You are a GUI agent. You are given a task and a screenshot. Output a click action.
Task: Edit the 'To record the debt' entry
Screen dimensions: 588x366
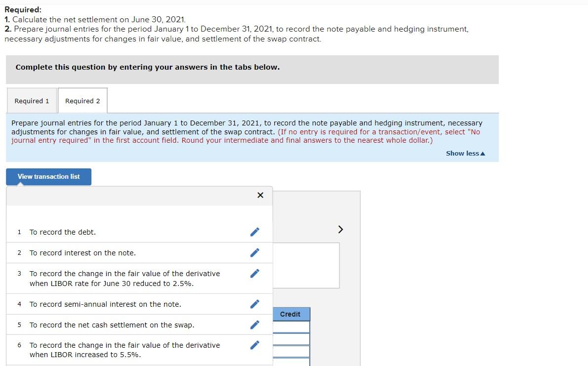click(x=254, y=232)
